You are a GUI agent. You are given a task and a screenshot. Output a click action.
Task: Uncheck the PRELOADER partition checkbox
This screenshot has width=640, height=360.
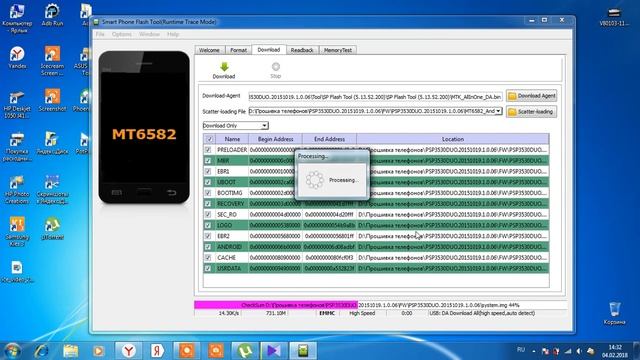[x=208, y=150]
